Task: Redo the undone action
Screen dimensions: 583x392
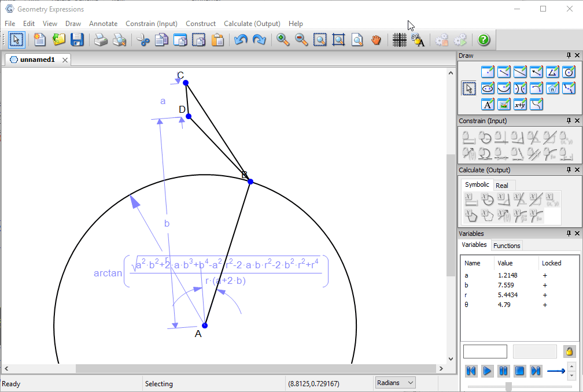Action: click(x=259, y=40)
